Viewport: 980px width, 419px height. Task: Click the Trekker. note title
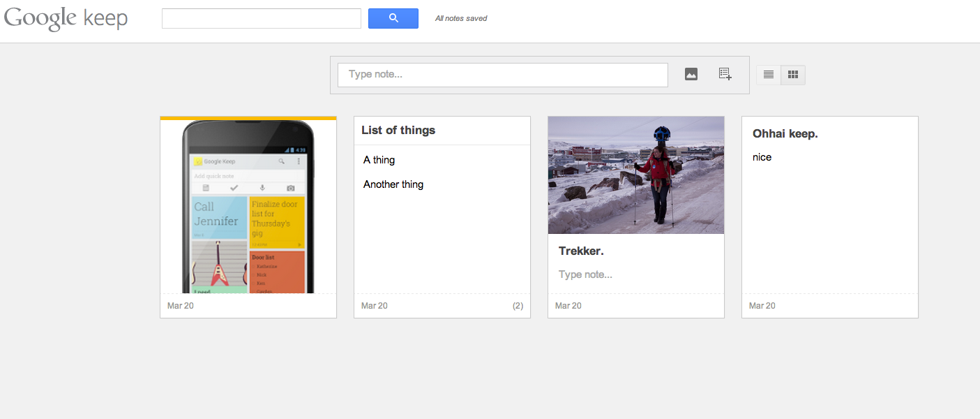click(581, 251)
